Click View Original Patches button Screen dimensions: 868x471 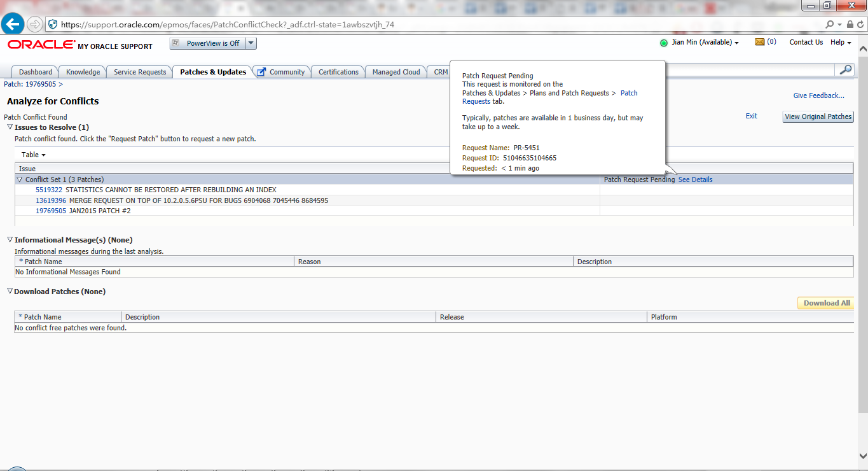point(818,116)
